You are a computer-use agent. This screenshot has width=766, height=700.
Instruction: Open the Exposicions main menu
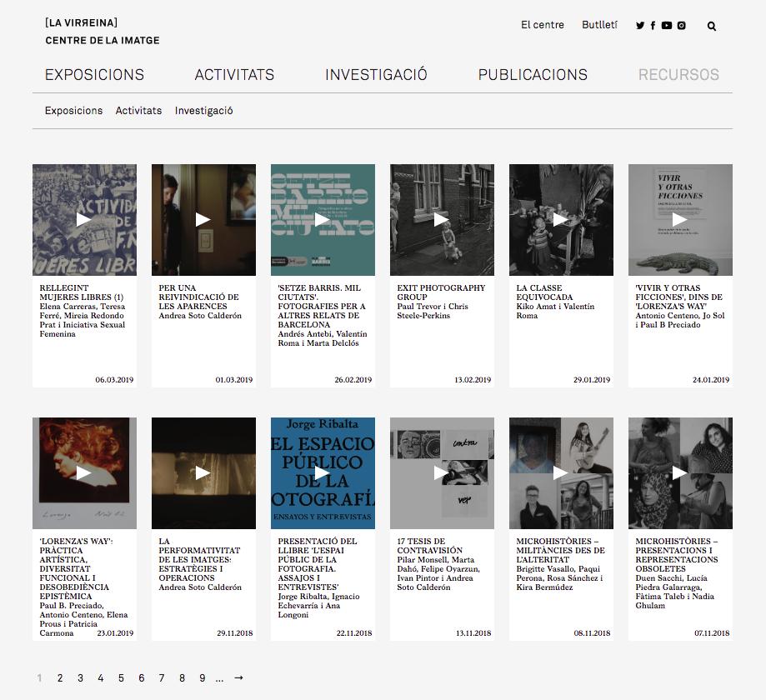(x=94, y=75)
